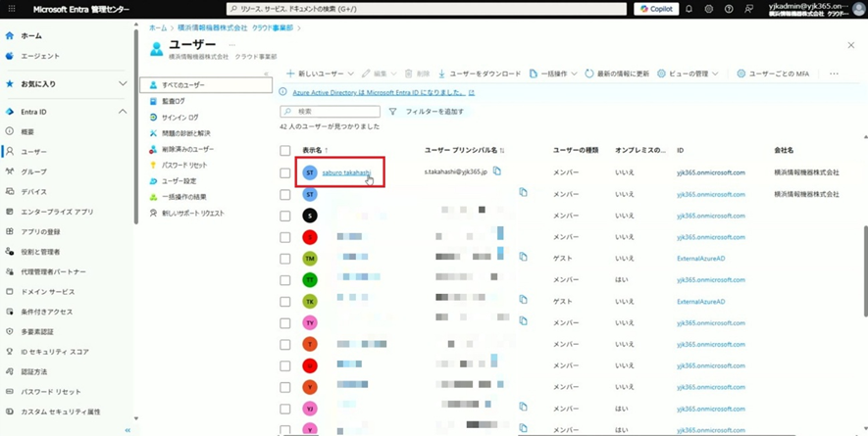Check the box for saburo takahashi row
868x436 pixels.
pyautogui.click(x=285, y=172)
